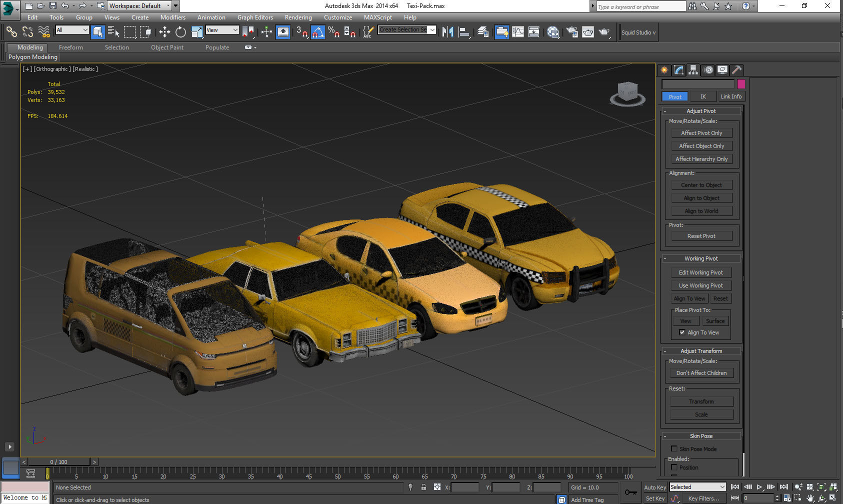The height and width of the screenshot is (504, 843).
Task: Open Select by Name list
Action: (x=113, y=32)
